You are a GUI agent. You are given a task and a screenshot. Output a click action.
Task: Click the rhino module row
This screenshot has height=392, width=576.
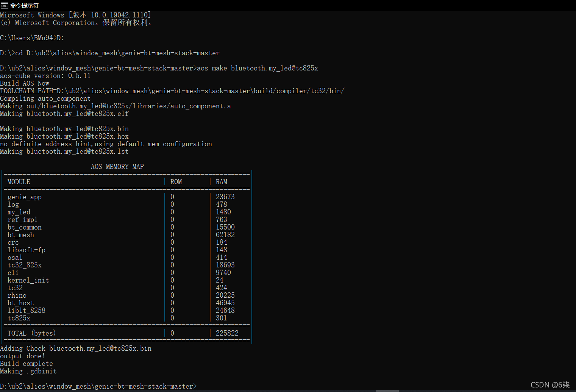point(127,295)
